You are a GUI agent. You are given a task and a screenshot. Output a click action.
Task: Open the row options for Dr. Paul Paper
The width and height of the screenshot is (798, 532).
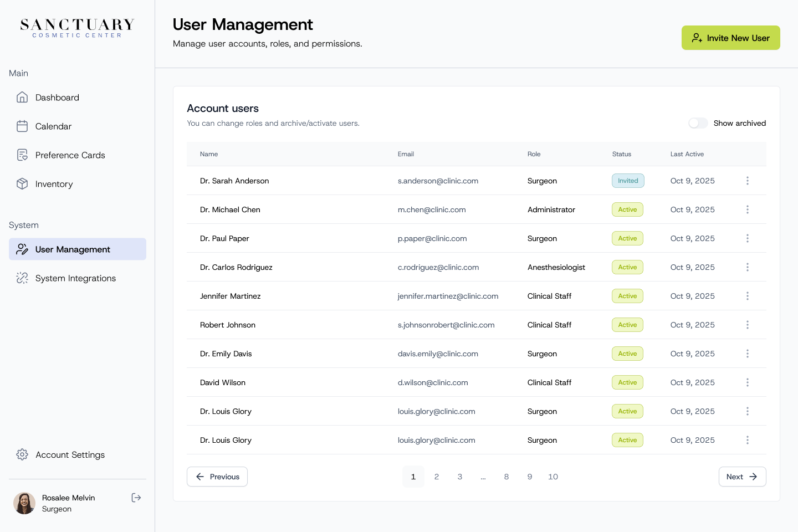(x=748, y=238)
